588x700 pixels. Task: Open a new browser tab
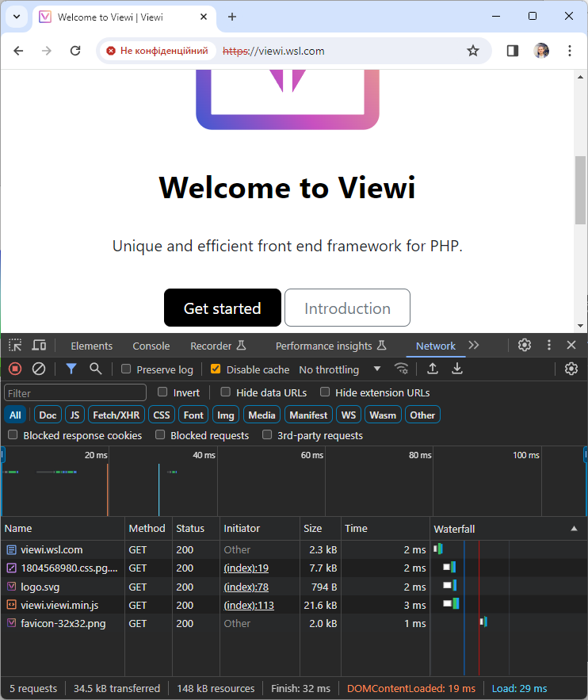pyautogui.click(x=232, y=17)
